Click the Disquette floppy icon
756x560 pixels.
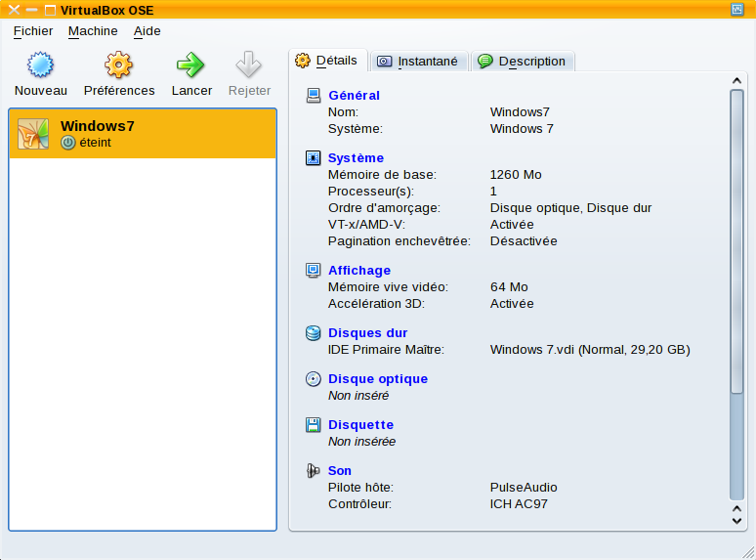[x=314, y=424]
